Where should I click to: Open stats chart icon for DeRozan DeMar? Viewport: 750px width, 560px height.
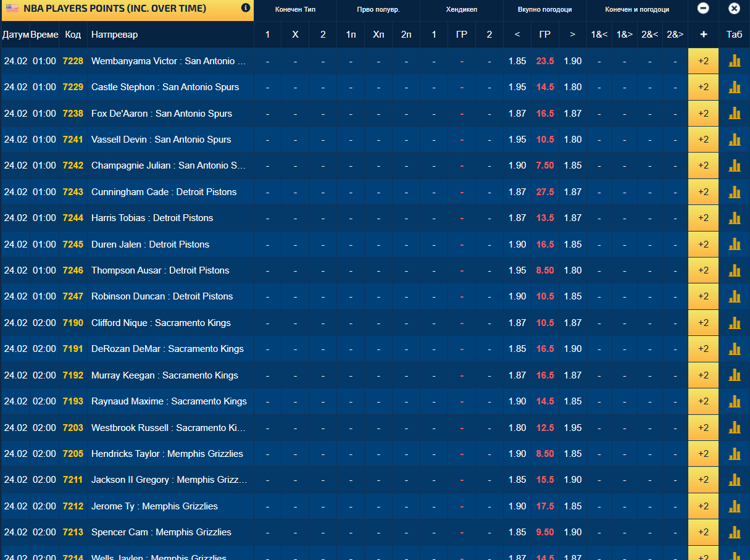pos(734,349)
